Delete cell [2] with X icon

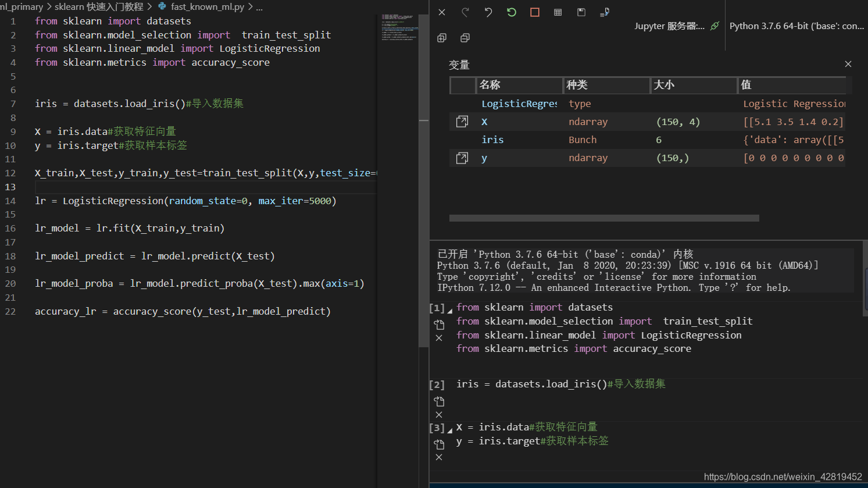click(439, 415)
